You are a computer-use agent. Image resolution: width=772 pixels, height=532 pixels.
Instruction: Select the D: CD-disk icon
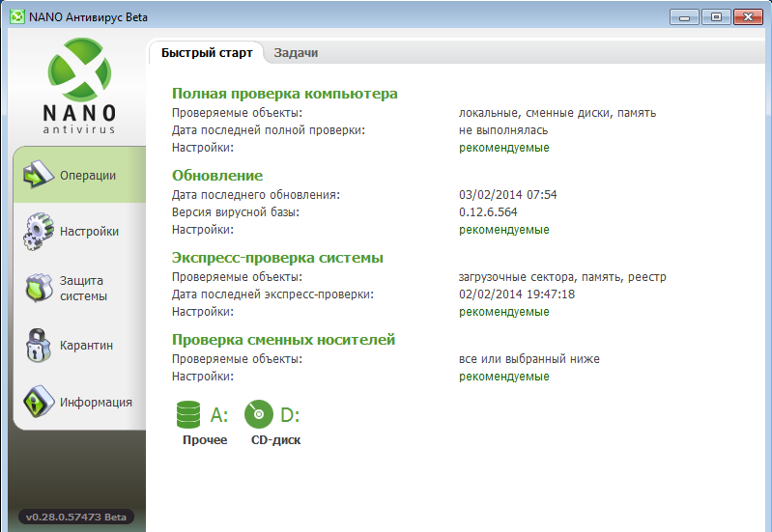point(259,415)
